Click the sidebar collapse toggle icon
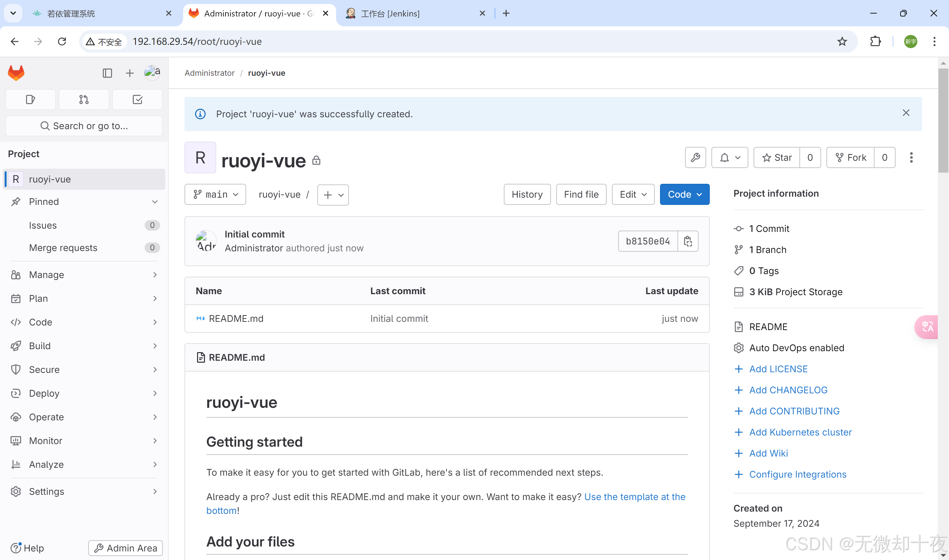 click(107, 73)
